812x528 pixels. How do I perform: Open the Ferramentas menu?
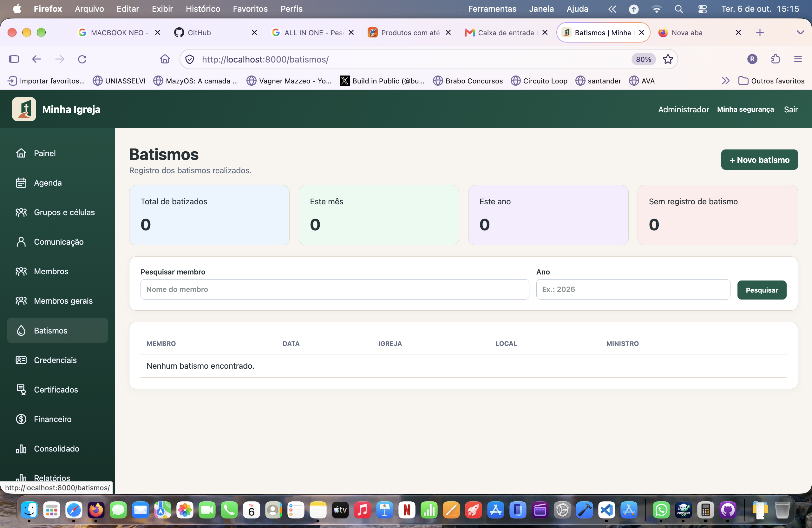click(x=492, y=9)
